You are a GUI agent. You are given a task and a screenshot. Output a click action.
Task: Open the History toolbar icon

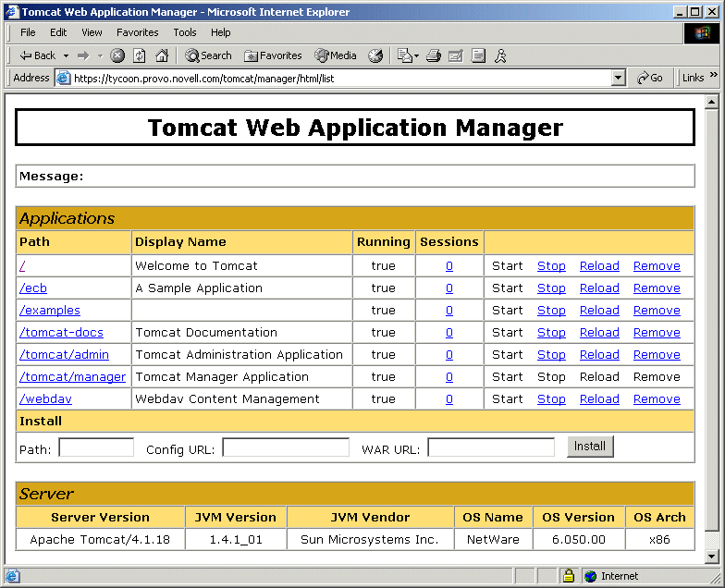[x=375, y=55]
